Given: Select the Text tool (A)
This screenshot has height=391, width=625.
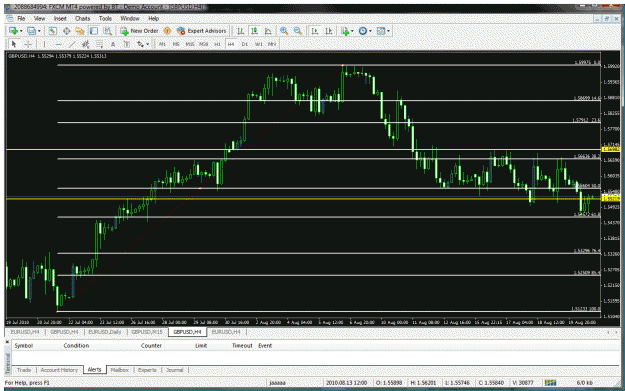Looking at the screenshot, I should click(113, 44).
